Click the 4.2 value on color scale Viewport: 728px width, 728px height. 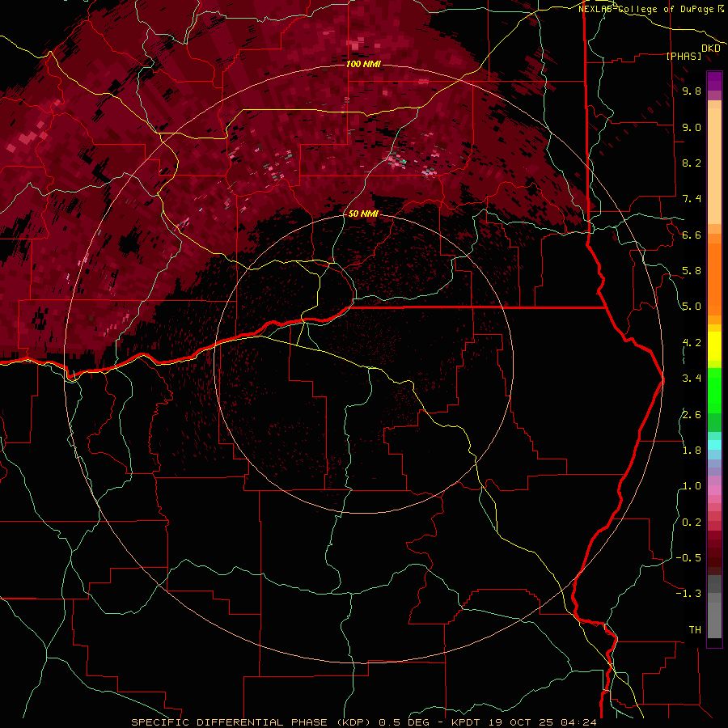[x=692, y=343]
